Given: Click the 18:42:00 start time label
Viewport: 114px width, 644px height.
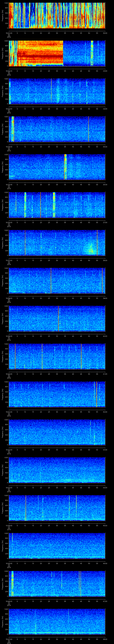Looking at the screenshot, I should click(x=9, y=450).
